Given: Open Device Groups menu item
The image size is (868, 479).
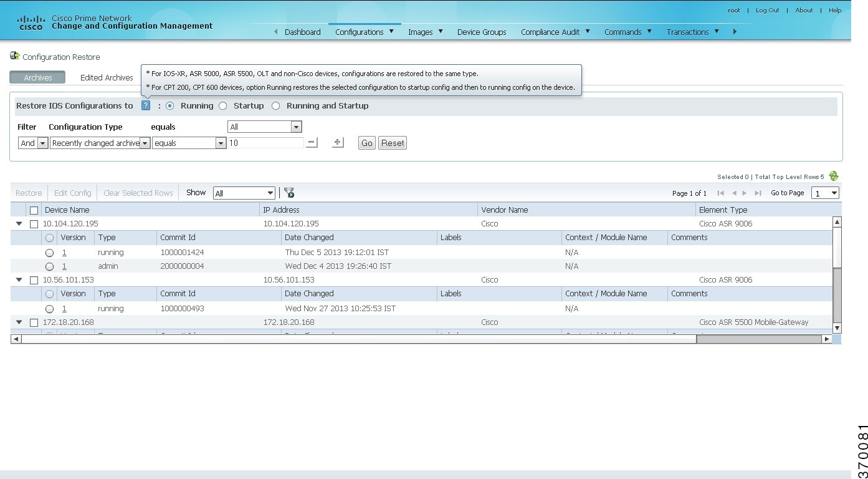Looking at the screenshot, I should [x=482, y=32].
